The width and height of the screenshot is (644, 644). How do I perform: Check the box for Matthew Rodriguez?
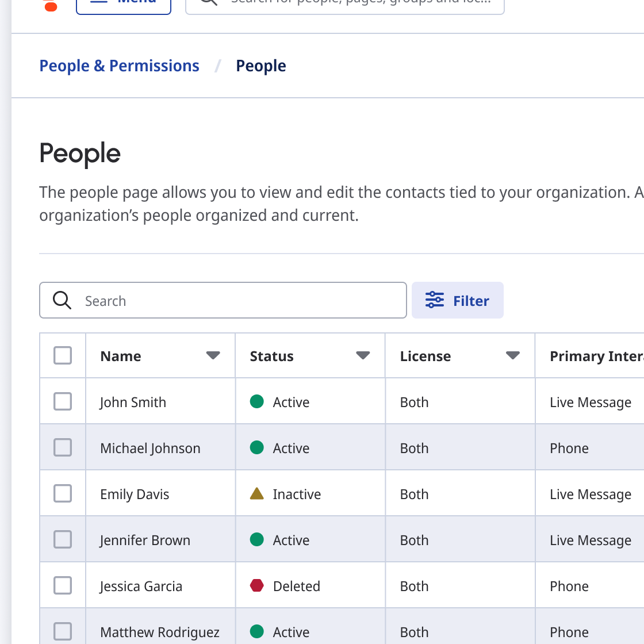point(63,631)
